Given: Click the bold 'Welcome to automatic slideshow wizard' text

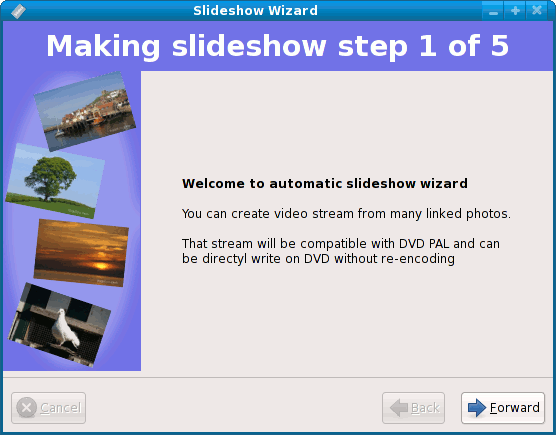Looking at the screenshot, I should pyautogui.click(x=325, y=184).
